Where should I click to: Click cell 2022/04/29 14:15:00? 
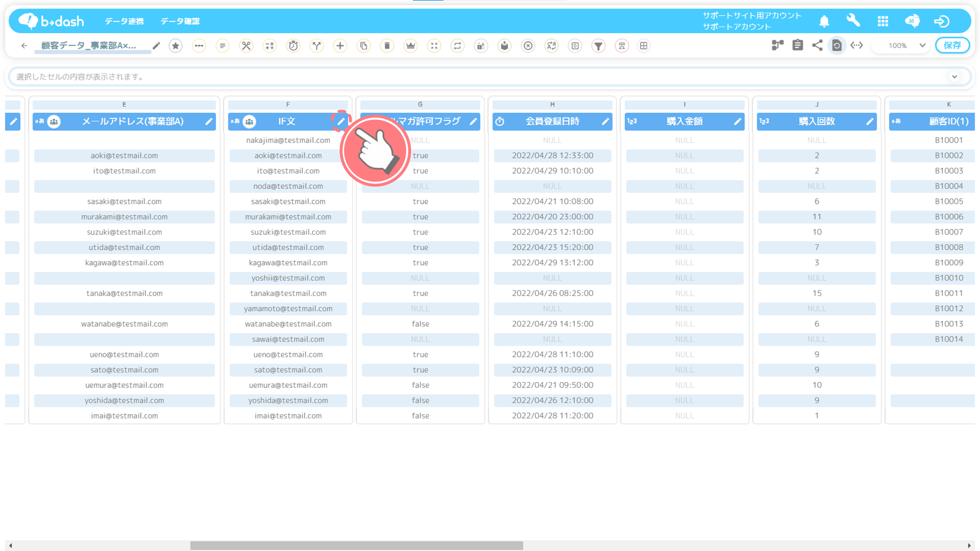point(552,324)
